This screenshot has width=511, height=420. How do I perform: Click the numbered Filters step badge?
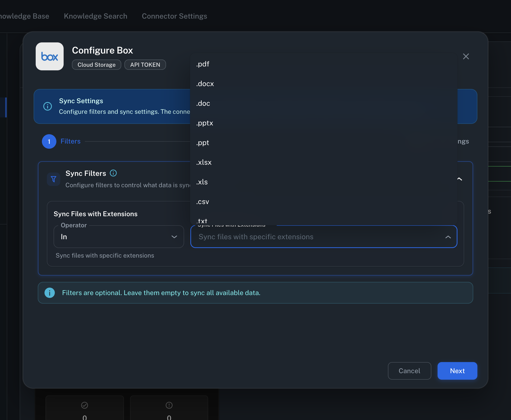(x=49, y=141)
